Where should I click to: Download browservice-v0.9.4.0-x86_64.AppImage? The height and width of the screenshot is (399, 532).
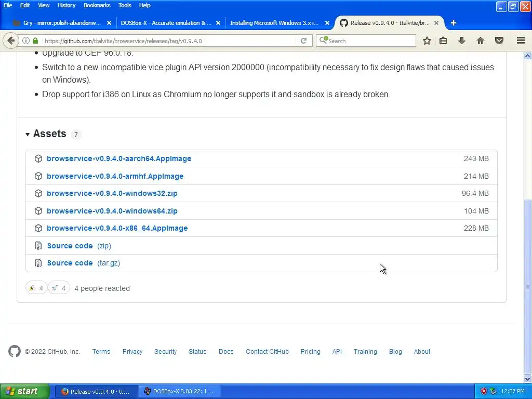point(117,229)
